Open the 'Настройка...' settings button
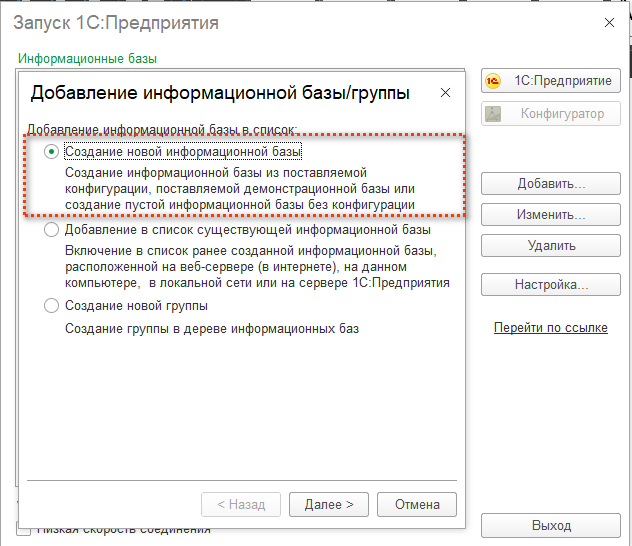This screenshot has height=546, width=632. pos(551,285)
